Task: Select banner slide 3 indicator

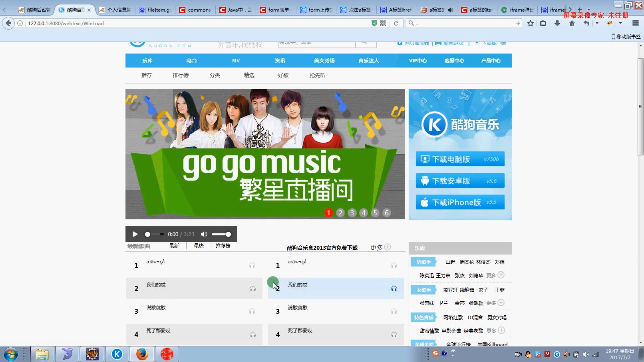Action: pos(352,213)
